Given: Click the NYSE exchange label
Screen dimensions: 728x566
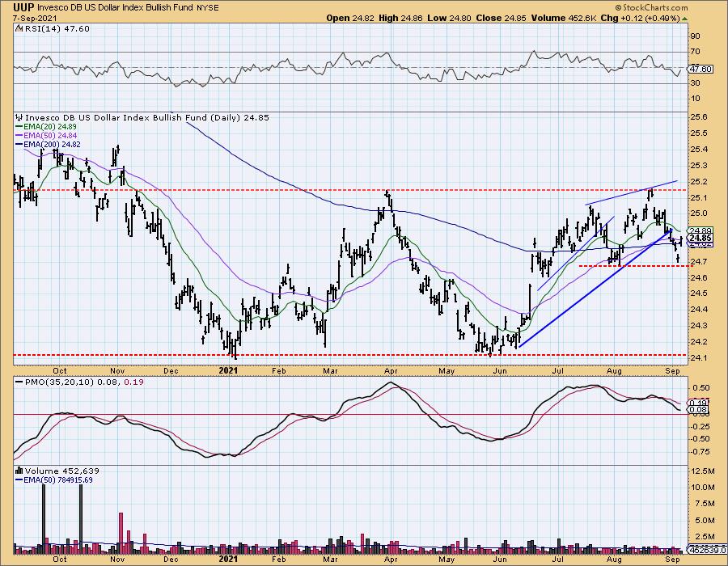Looking at the screenshot, I should pyautogui.click(x=207, y=8).
